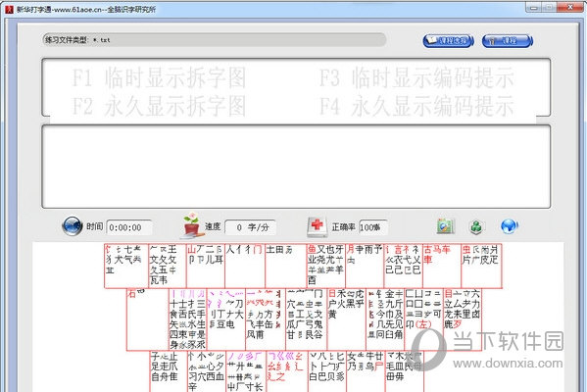
Task: Click the key cell containing 金九斤今巾及
Action: [x=385, y=319]
